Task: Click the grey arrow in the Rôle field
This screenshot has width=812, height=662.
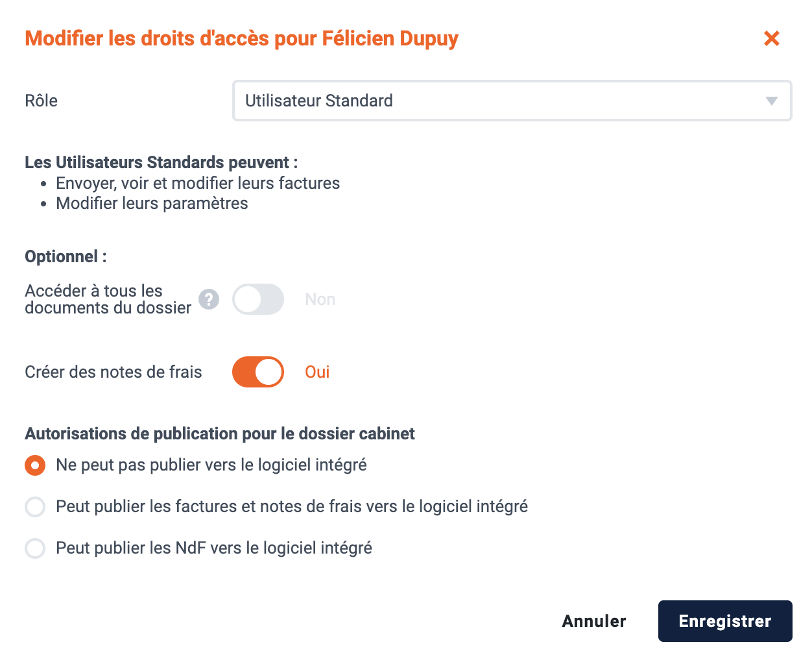Action: point(771,101)
